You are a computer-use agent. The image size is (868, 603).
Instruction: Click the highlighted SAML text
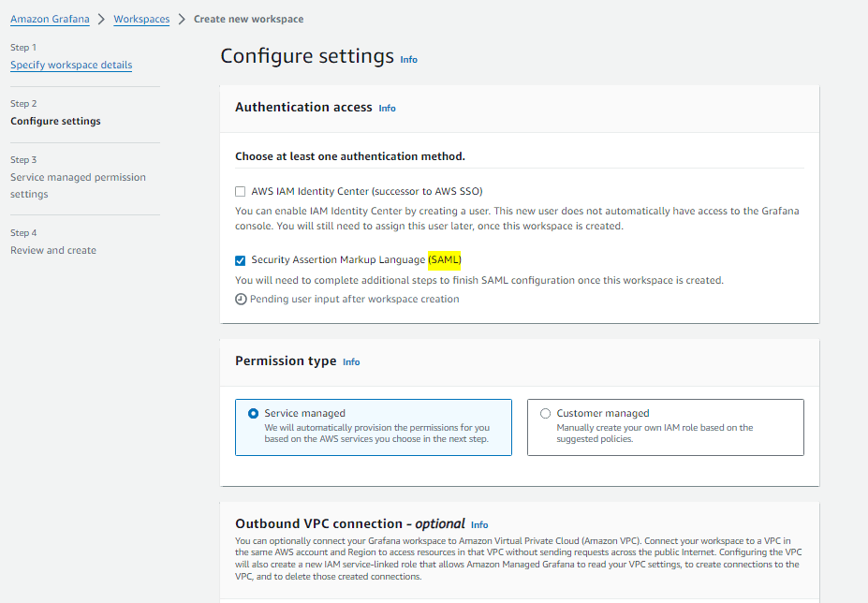coord(445,259)
